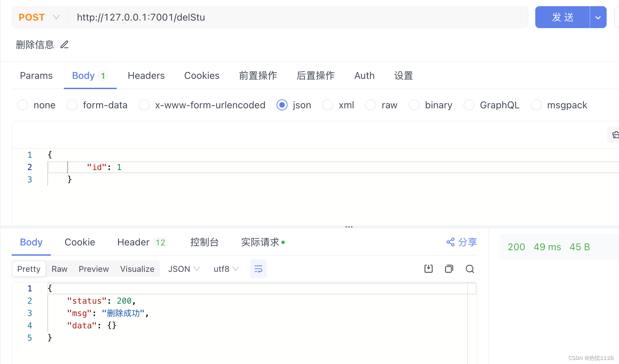Image resolution: width=619 pixels, height=364 pixels.
Task: Choose x-www-form-urlencoded body type
Action: [144, 105]
